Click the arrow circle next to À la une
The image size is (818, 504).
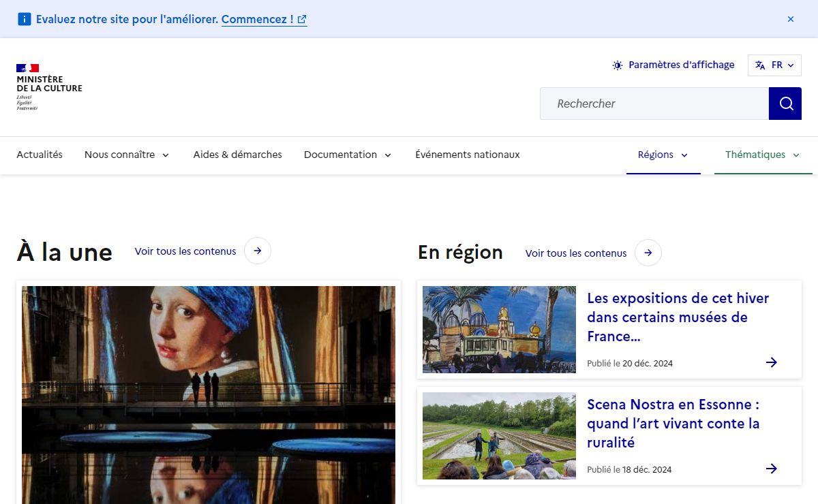click(x=258, y=251)
